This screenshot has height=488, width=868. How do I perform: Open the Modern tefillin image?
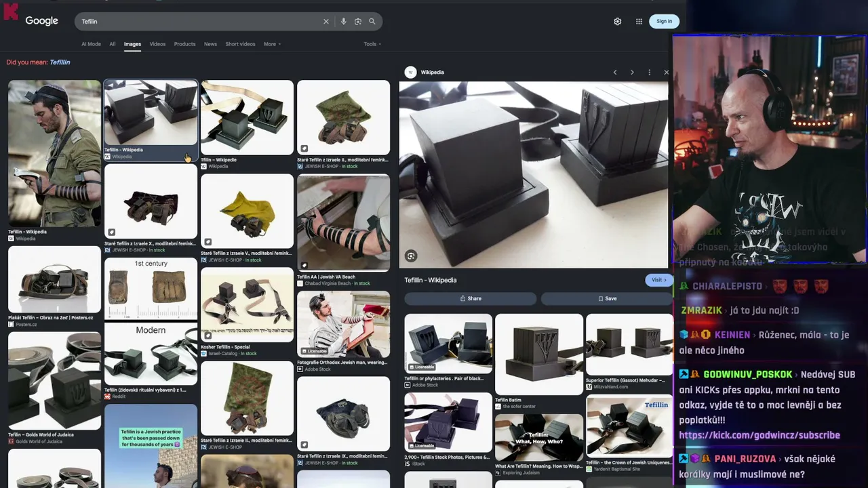click(151, 354)
